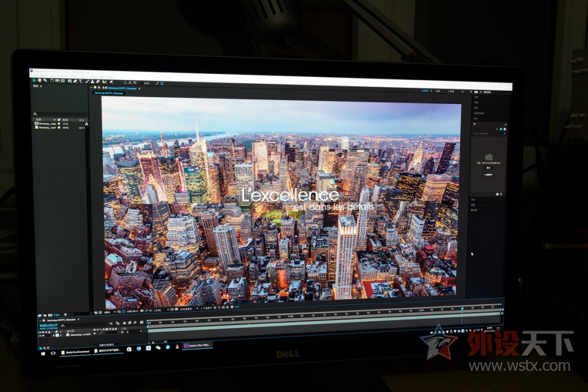Toggle the shy layers switch in timeline

pos(125,323)
